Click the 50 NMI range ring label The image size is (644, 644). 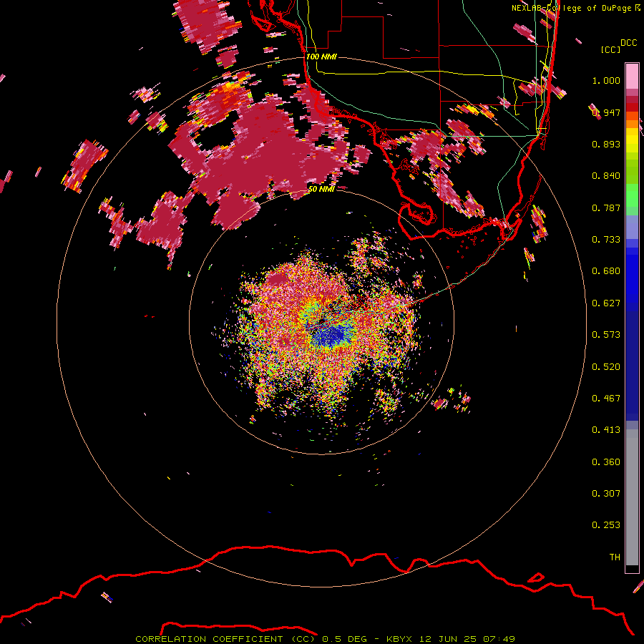coord(321,189)
